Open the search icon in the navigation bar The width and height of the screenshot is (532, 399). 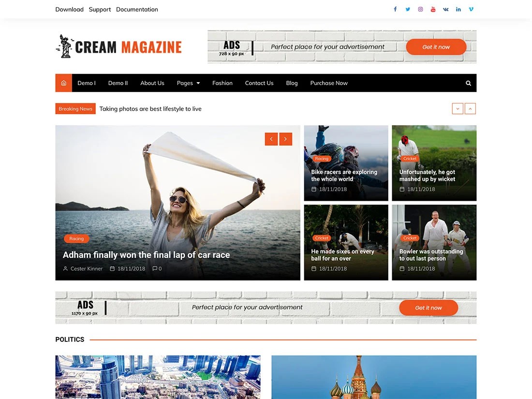click(x=468, y=83)
